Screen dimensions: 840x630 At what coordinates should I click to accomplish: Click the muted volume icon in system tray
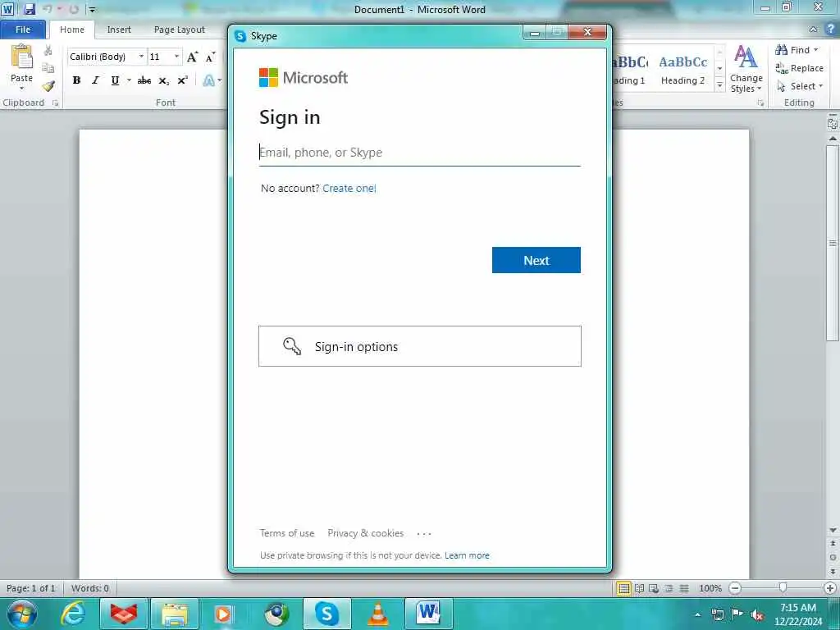757,615
